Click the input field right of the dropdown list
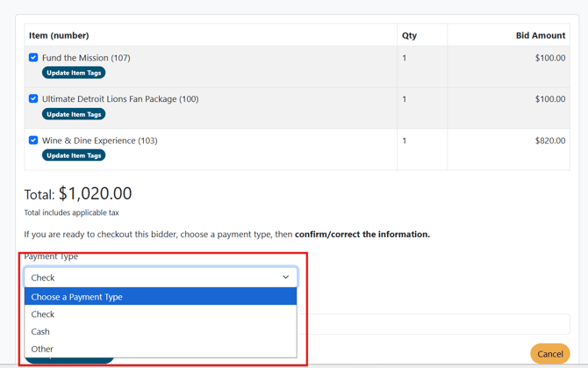588x368 pixels. tap(433, 323)
